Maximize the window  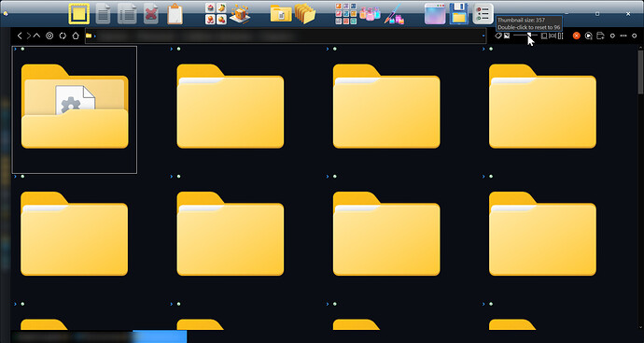tap(597, 14)
